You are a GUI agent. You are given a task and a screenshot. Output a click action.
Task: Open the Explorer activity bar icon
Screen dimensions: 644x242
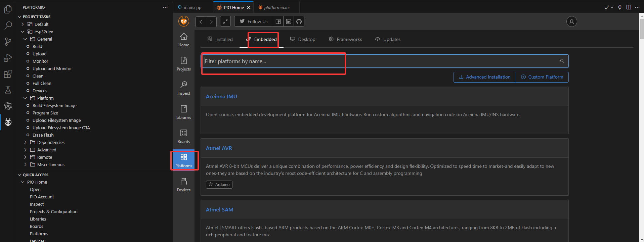click(x=8, y=9)
